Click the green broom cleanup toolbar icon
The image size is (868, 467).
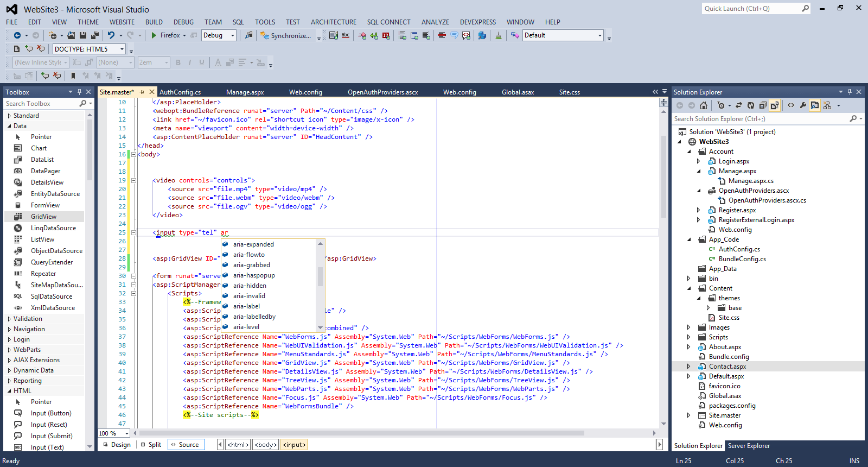point(499,35)
